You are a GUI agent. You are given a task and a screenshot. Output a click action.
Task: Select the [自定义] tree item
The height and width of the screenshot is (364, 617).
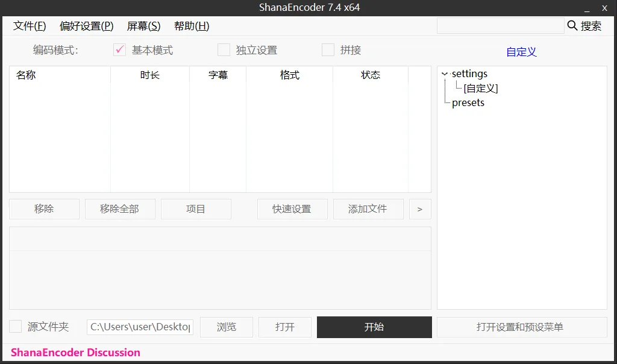[481, 88]
